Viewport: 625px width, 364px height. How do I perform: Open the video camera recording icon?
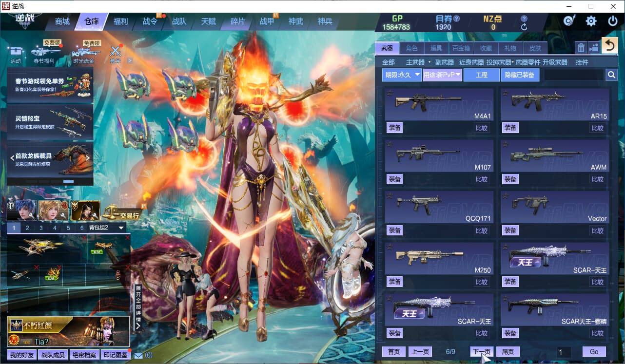click(x=594, y=47)
